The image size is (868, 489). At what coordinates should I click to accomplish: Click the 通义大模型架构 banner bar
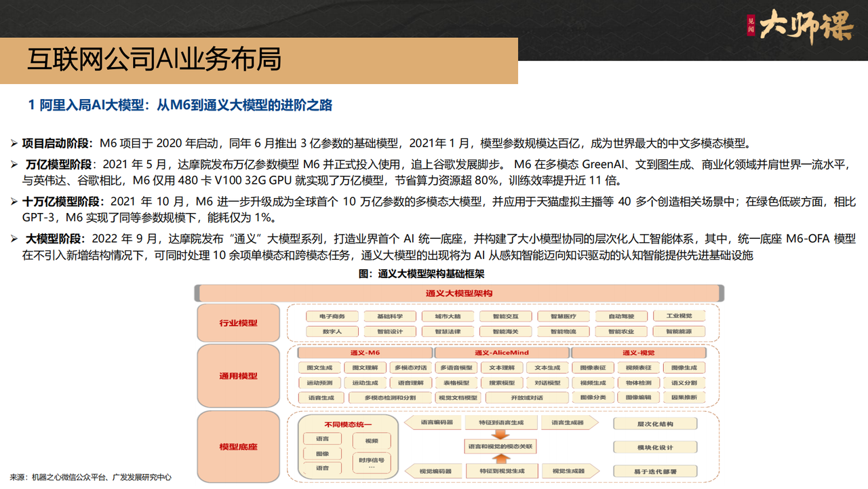click(x=459, y=293)
